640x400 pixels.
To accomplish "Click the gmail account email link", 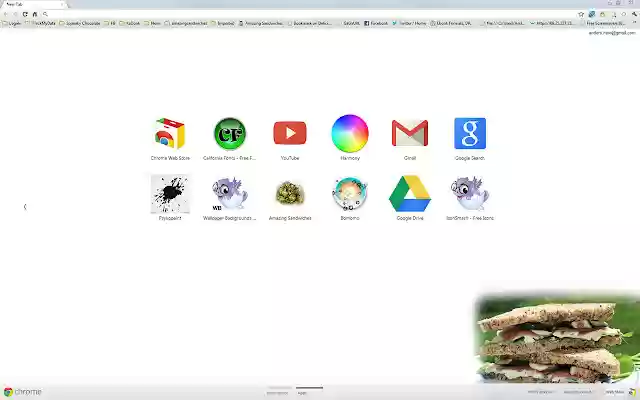I will click(x=612, y=33).
